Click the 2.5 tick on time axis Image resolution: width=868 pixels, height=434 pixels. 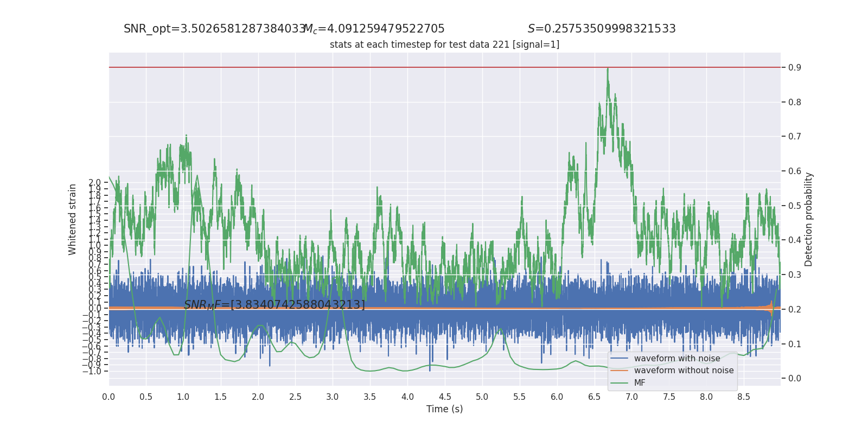point(296,397)
